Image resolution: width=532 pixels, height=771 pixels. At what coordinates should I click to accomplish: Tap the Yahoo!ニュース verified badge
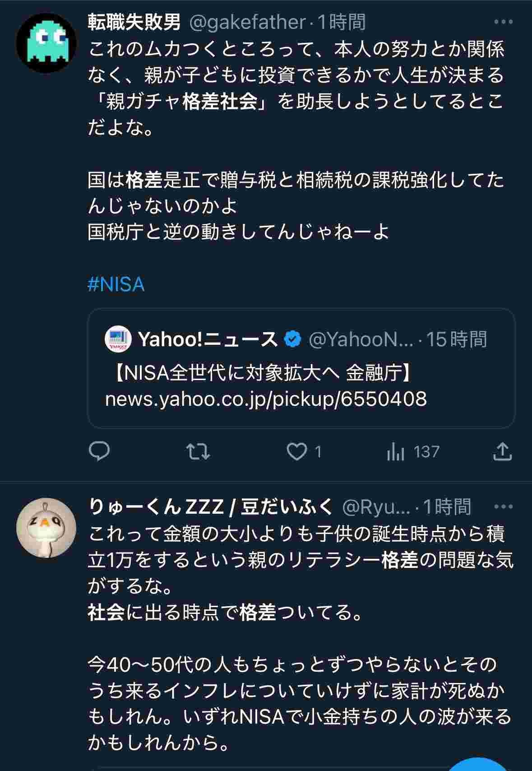(292, 339)
